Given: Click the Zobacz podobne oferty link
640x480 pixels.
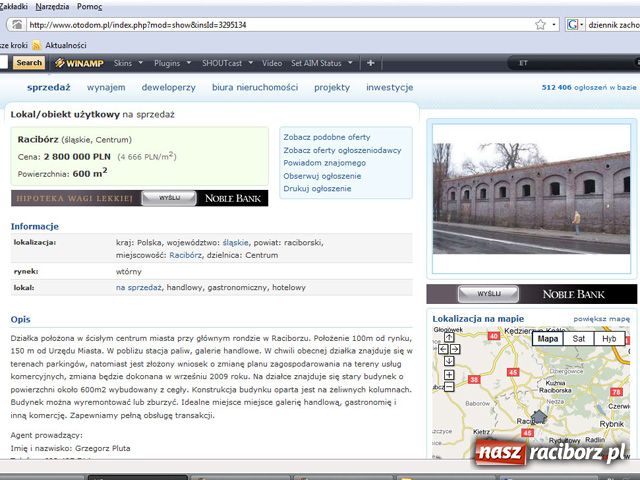Looking at the screenshot, I should tap(326, 136).
